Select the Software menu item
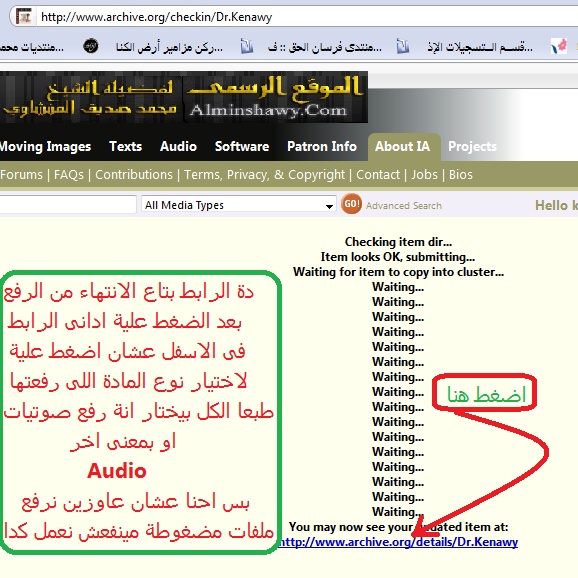Image resolution: width=578 pixels, height=578 pixels. tap(242, 147)
